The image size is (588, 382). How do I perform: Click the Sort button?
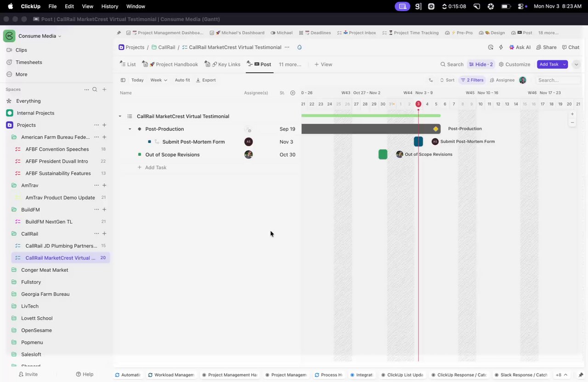click(x=447, y=80)
